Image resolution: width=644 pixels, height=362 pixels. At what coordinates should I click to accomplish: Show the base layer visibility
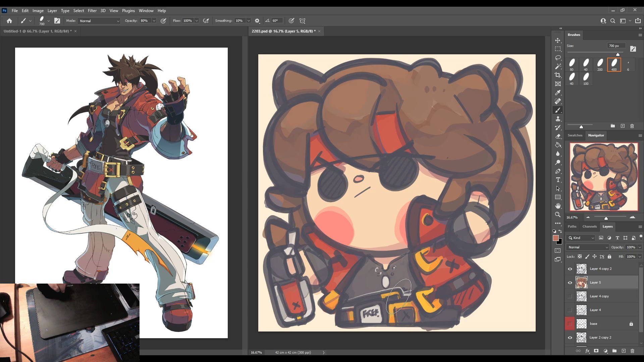click(x=570, y=324)
